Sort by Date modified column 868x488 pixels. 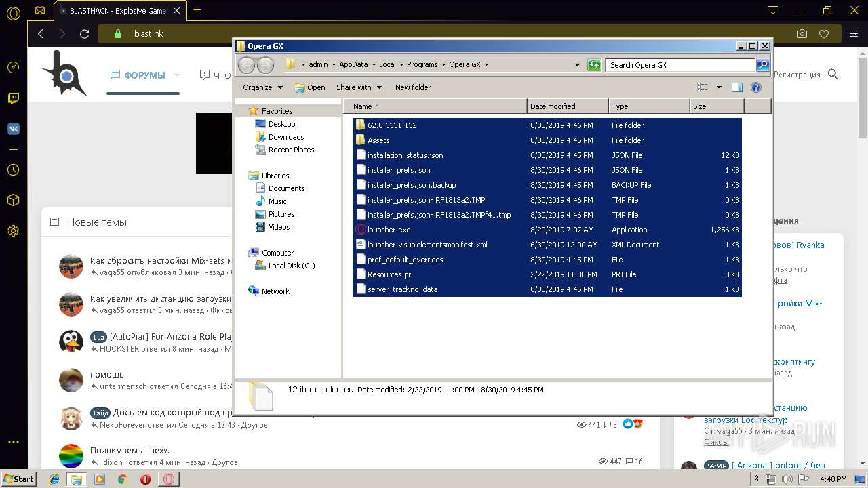(x=568, y=106)
